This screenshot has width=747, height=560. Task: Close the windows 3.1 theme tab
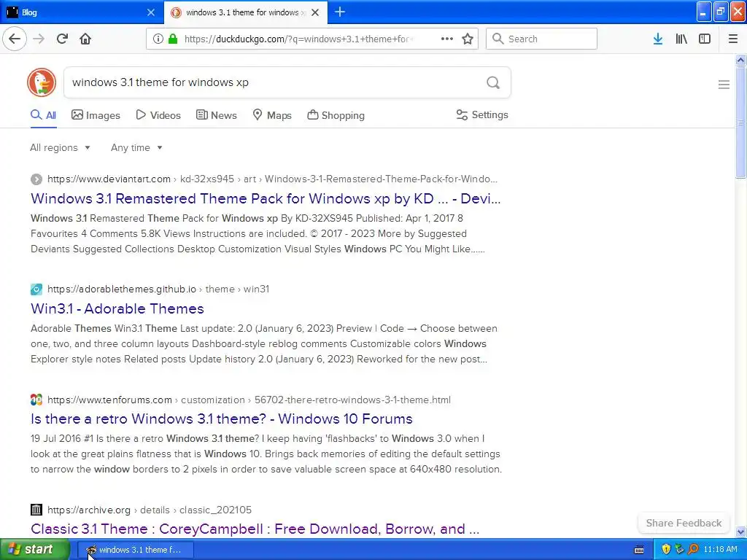315,12
